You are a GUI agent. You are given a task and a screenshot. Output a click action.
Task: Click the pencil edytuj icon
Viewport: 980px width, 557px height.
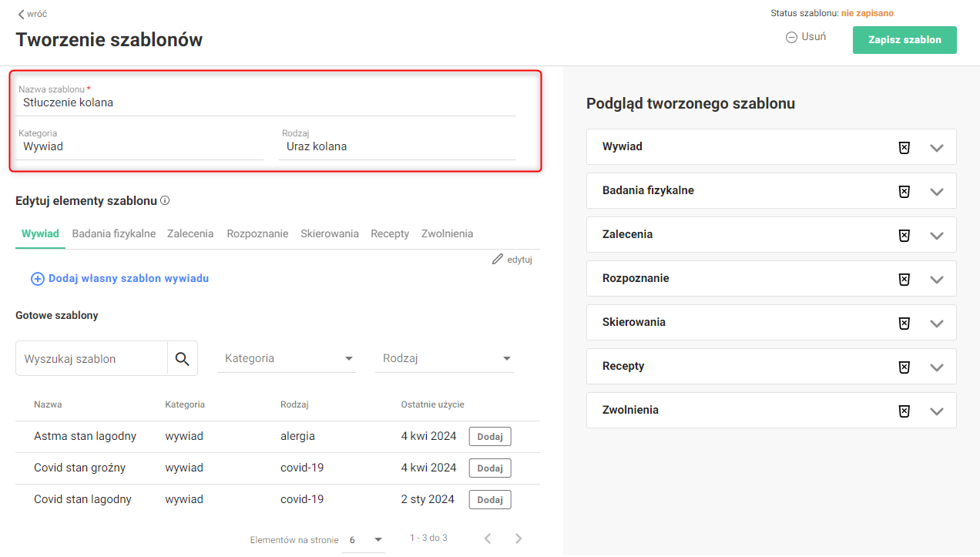[498, 260]
